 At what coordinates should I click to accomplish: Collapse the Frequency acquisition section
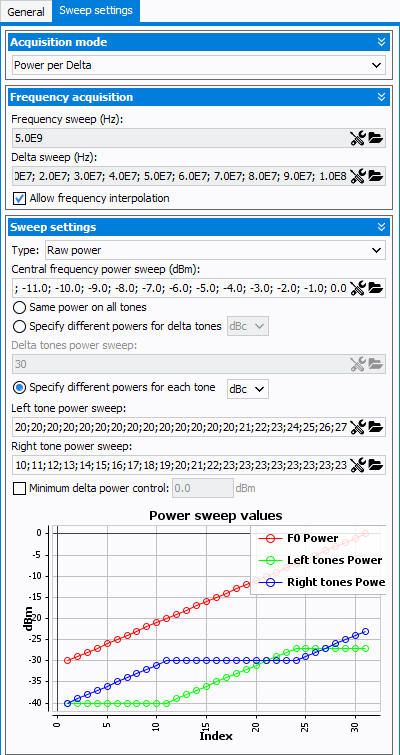click(381, 97)
